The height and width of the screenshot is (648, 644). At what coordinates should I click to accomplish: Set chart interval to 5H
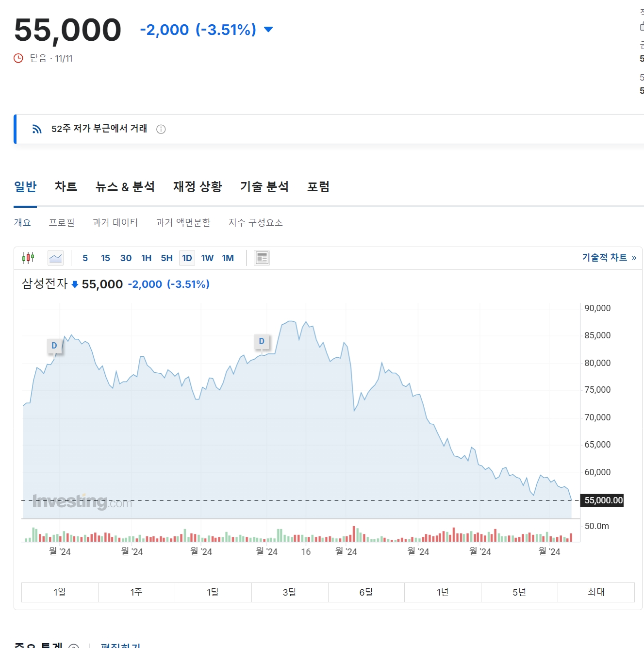point(166,258)
